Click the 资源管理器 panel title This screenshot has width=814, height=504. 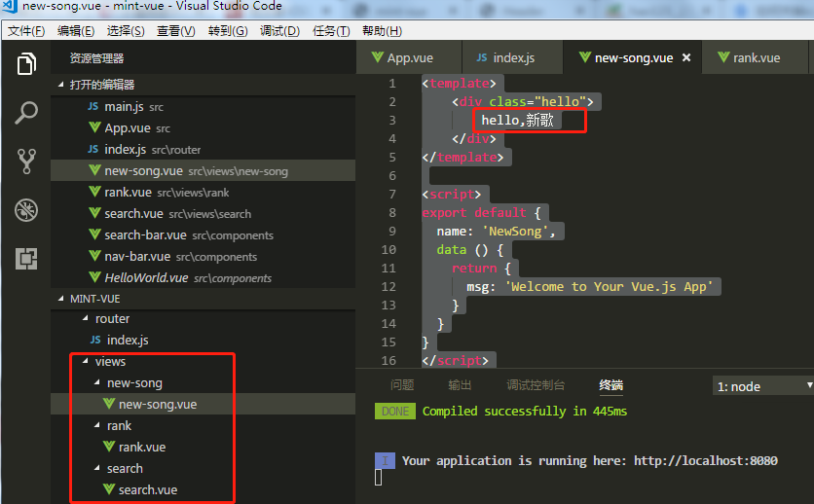tap(96, 58)
